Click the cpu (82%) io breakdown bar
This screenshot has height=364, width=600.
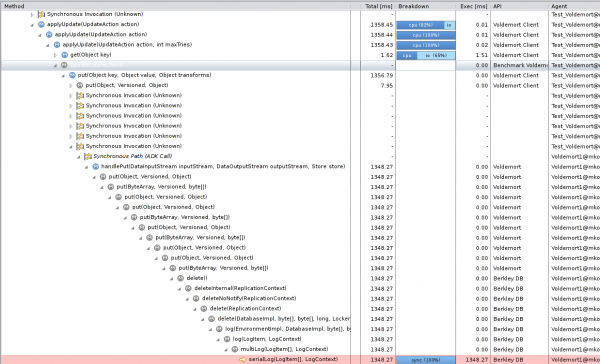coord(426,25)
